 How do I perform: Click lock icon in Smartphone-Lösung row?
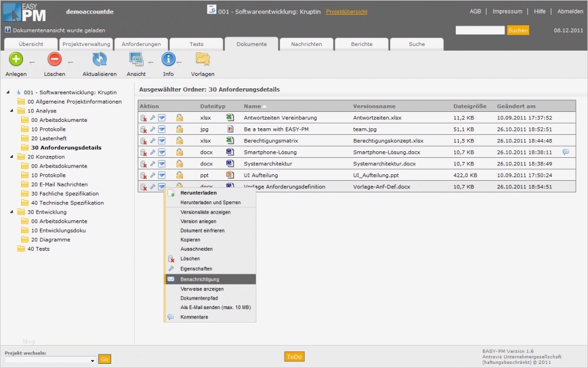tap(179, 152)
